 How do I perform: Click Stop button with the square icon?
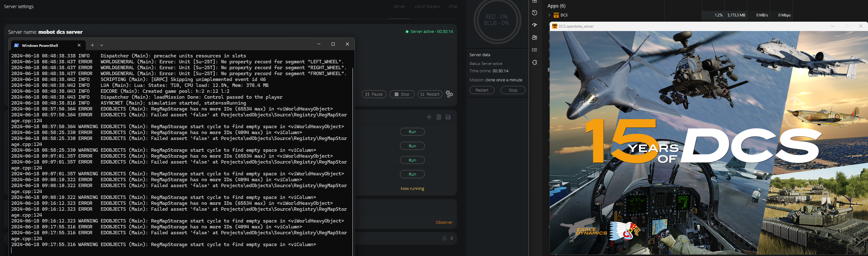tap(402, 94)
